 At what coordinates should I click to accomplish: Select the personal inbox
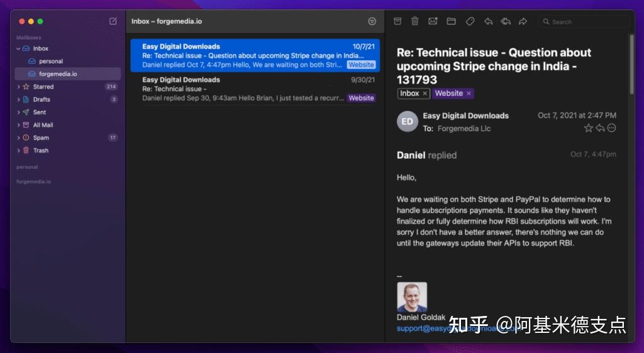click(68, 61)
